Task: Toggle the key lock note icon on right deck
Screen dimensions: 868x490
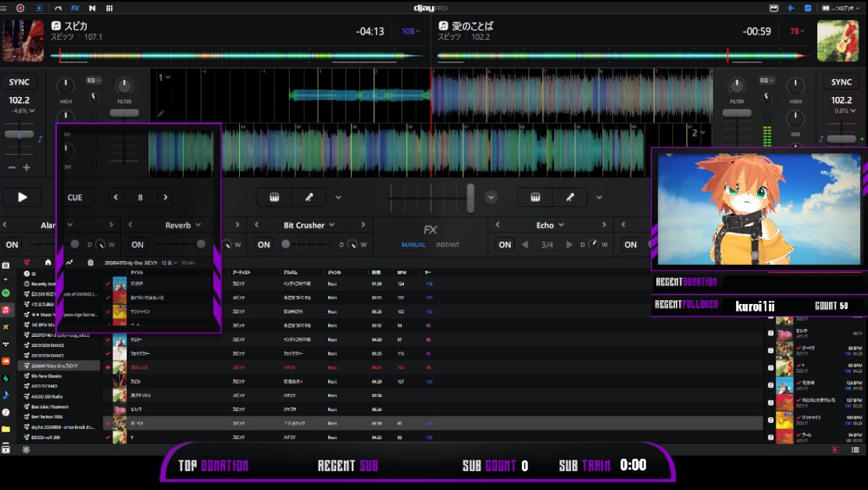Action: pos(821,139)
